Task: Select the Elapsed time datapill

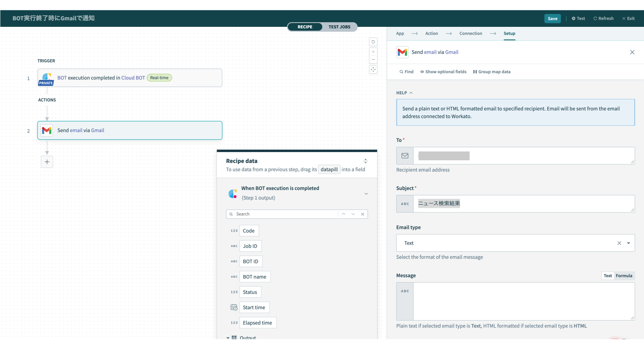Action: click(x=258, y=323)
